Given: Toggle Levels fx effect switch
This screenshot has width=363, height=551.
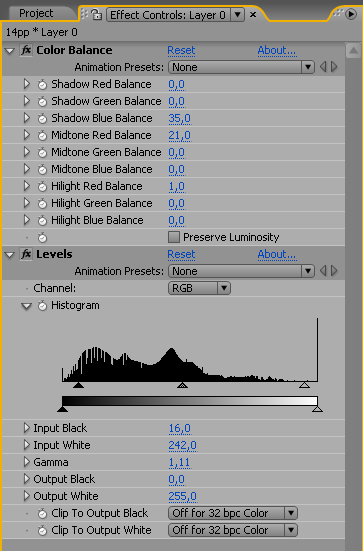Looking at the screenshot, I should 26,254.
